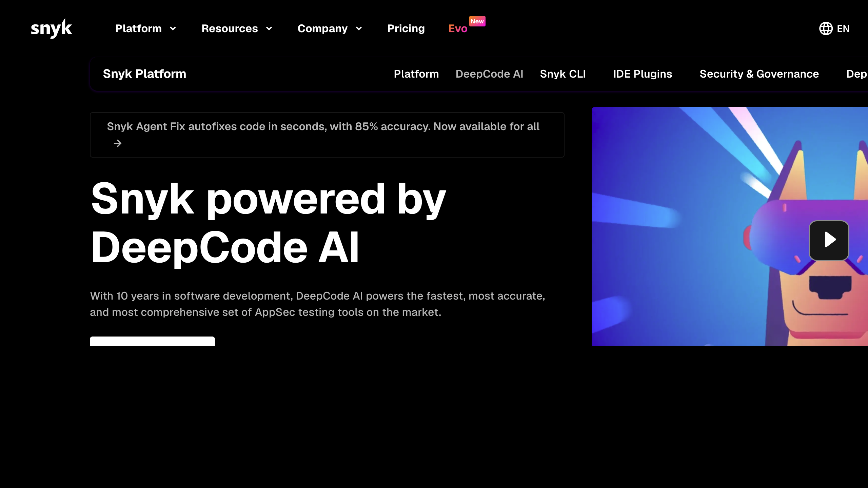Click the Snyk logo

(51, 28)
